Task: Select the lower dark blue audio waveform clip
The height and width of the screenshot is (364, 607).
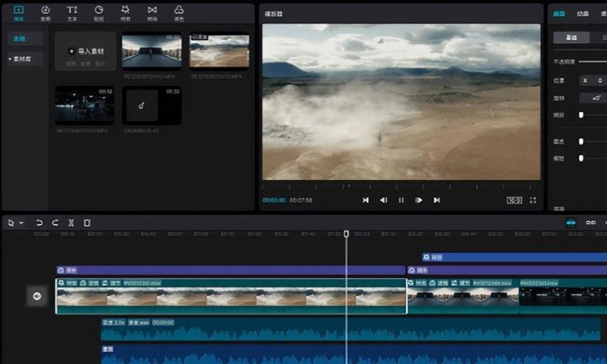Action: coord(354,355)
